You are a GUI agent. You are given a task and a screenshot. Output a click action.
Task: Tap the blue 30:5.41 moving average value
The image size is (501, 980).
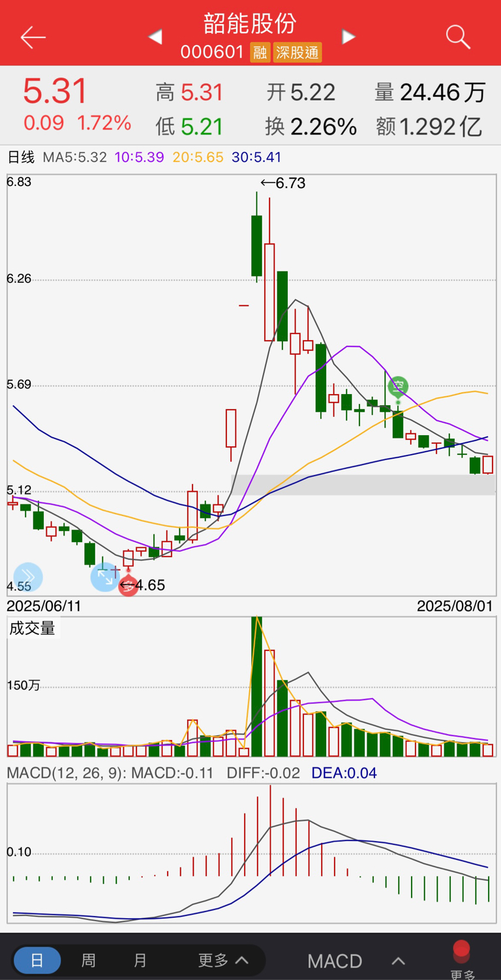(x=256, y=157)
